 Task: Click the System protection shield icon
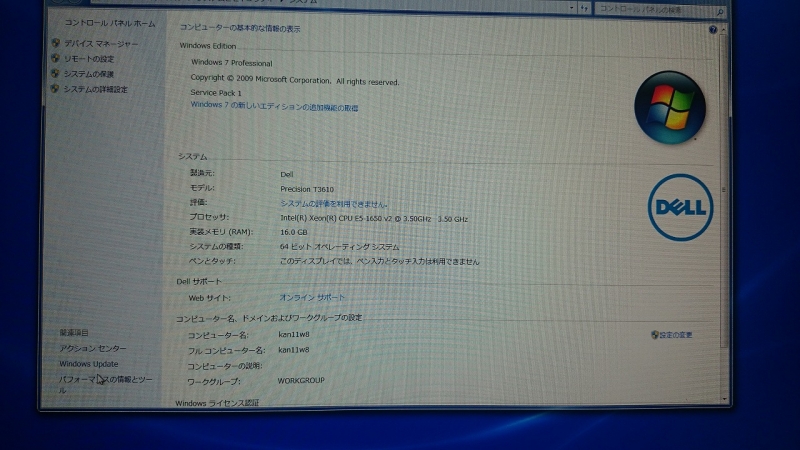[56, 74]
